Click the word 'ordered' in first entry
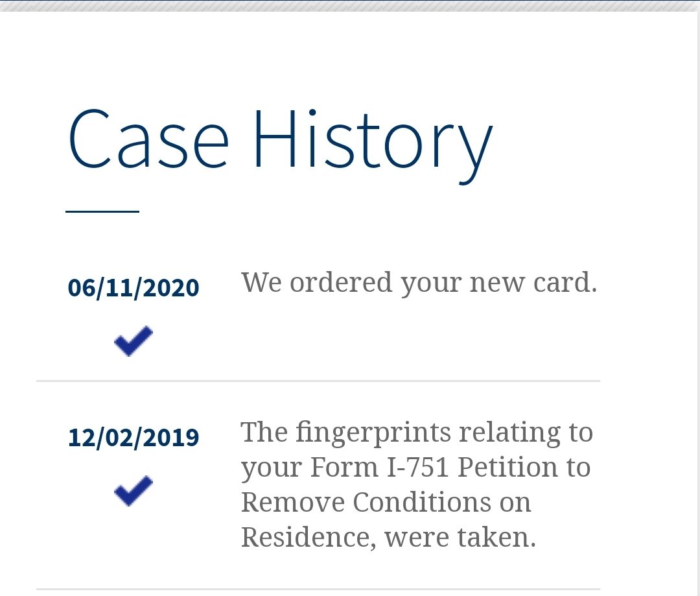Screen dimensions: 700x596 coord(341,283)
